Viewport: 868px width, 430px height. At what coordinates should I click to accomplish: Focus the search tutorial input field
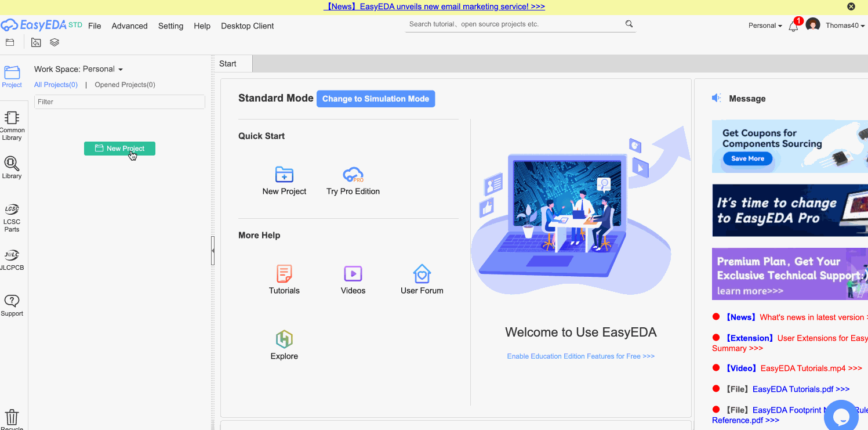click(x=515, y=24)
